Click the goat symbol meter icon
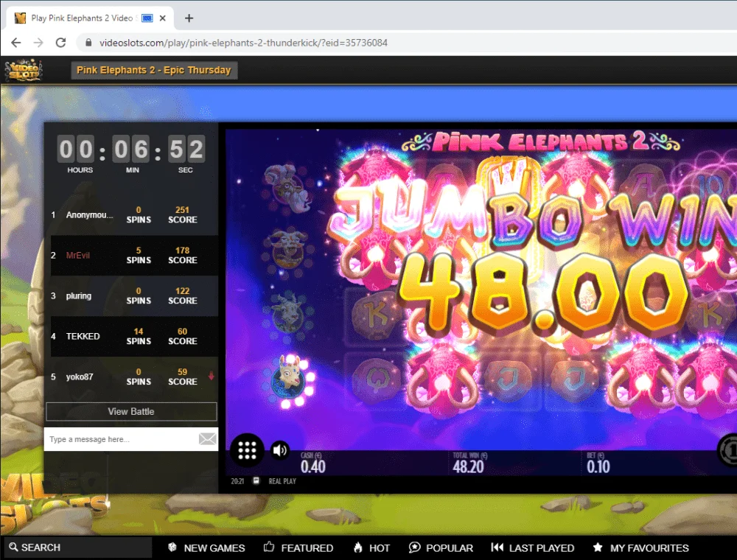The width and height of the screenshot is (737, 560). 288,251
